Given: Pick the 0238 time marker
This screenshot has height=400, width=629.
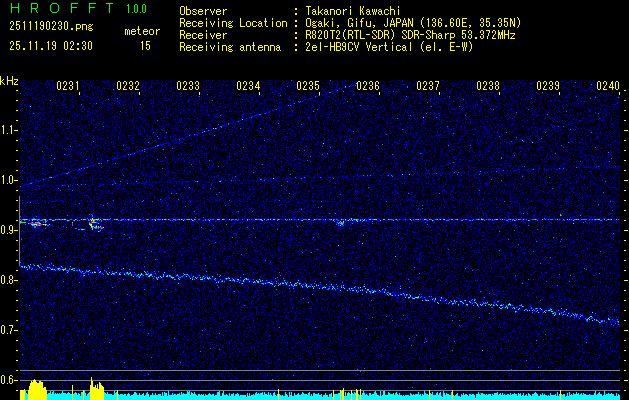Looking at the screenshot, I should click(x=488, y=87).
